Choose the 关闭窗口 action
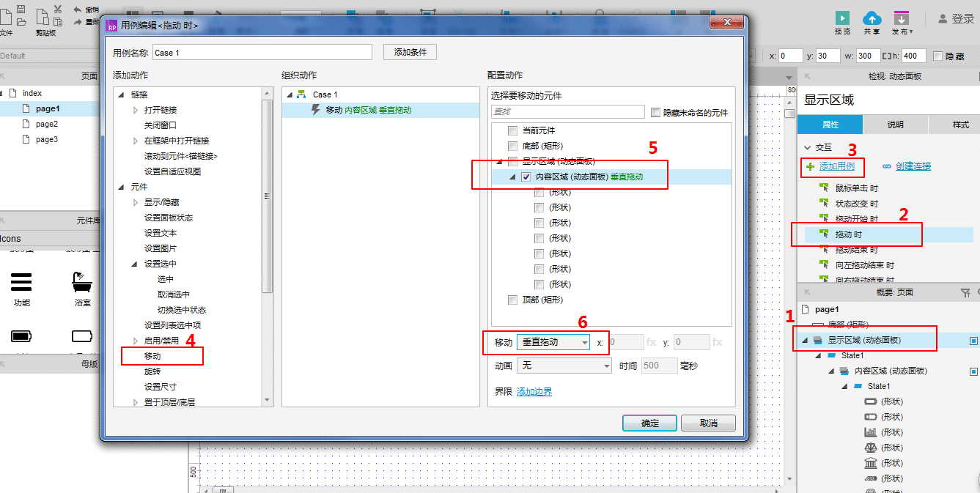This screenshot has height=493, width=980. click(160, 125)
